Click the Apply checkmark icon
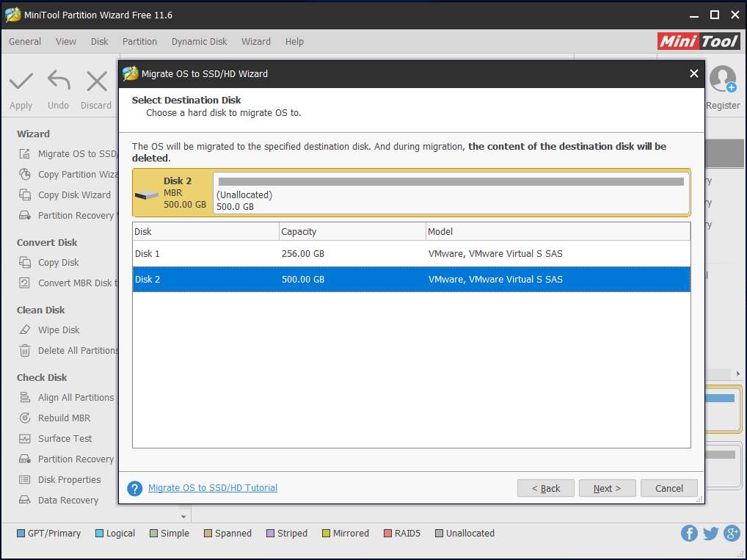This screenshot has height=560, width=747. 21,81
